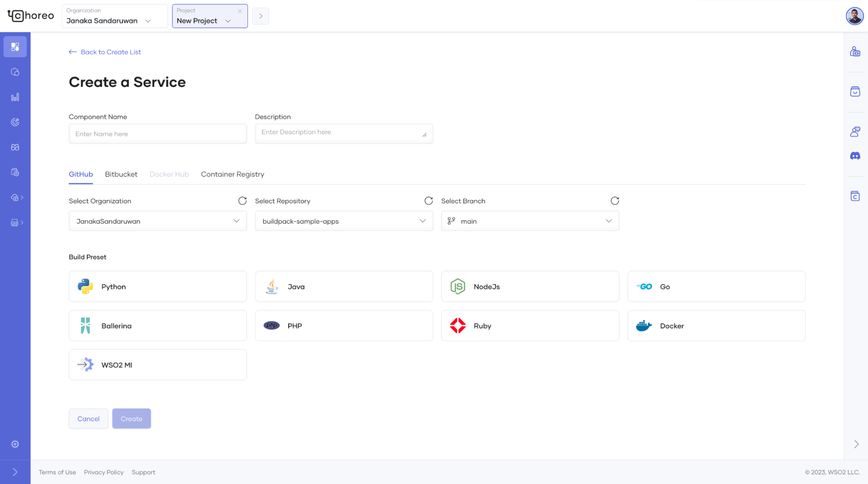Click the Create button

coord(132,418)
